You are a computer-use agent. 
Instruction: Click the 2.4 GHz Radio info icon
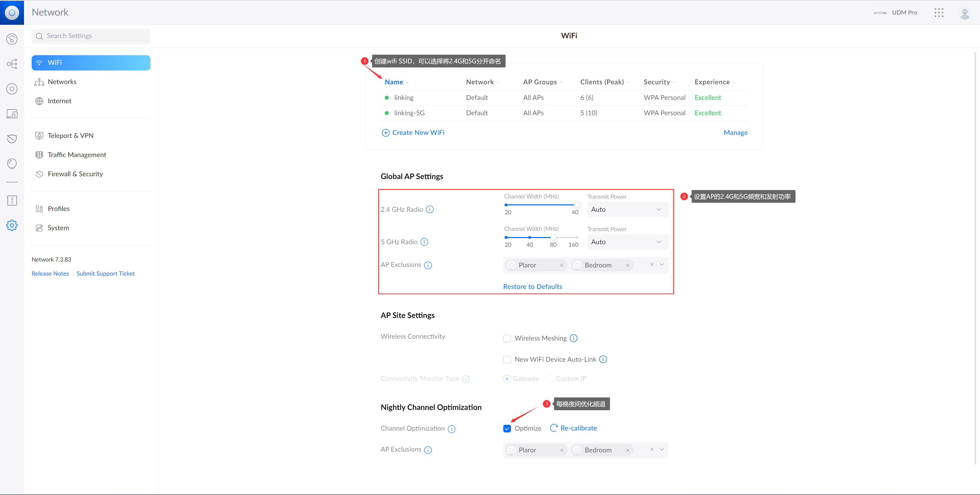pos(430,209)
